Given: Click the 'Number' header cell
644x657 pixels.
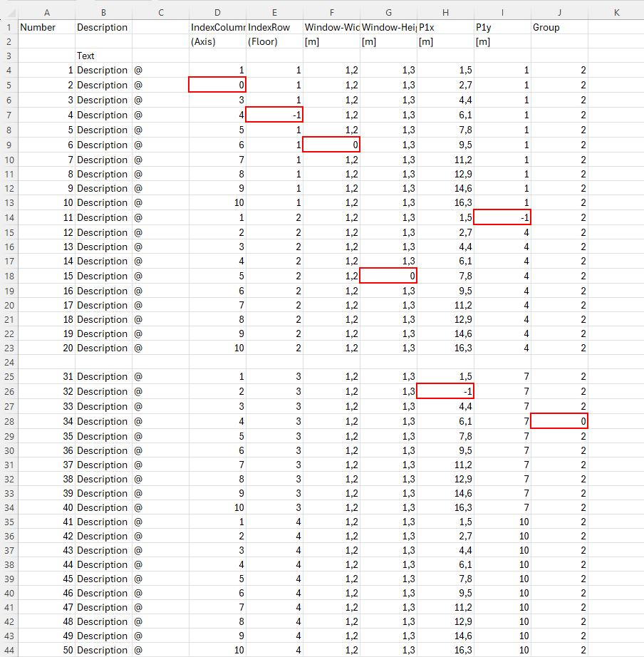Looking at the screenshot, I should [x=46, y=27].
